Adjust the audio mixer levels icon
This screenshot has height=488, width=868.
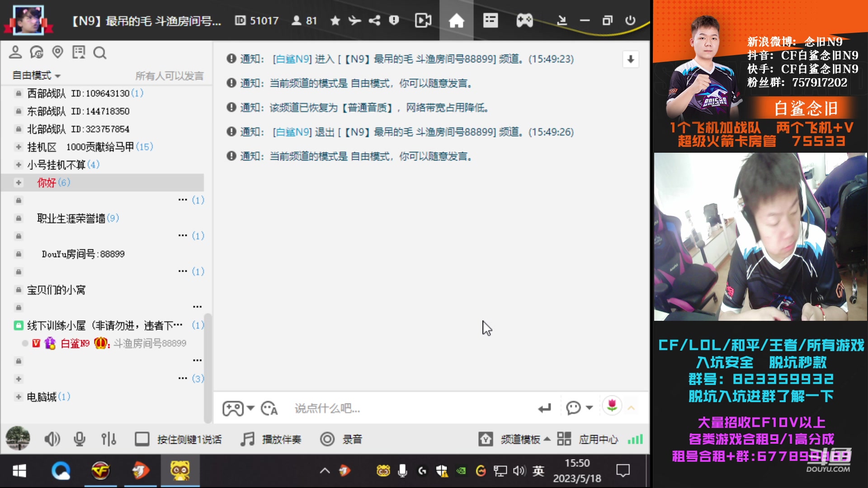click(x=108, y=439)
